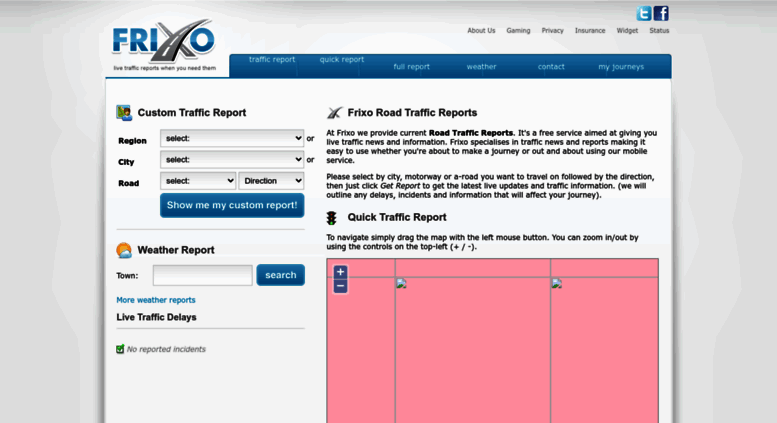Open More weather reports link
The image size is (777, 423).
pos(156,300)
